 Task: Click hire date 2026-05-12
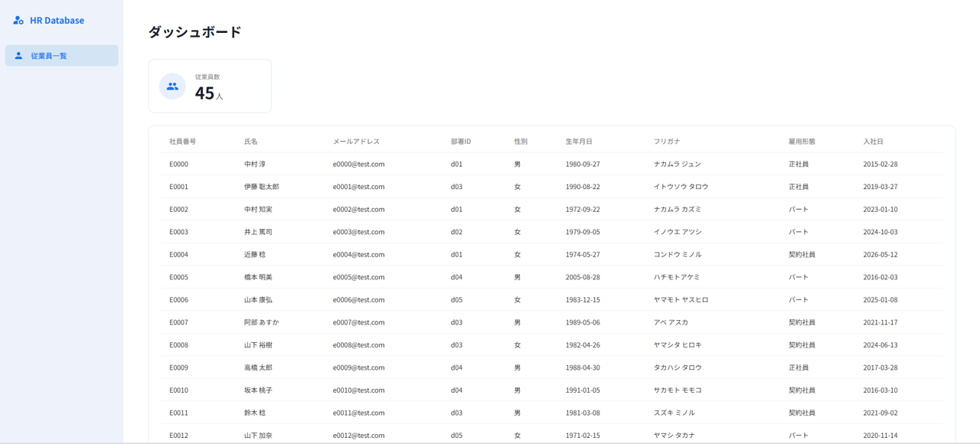coord(880,255)
